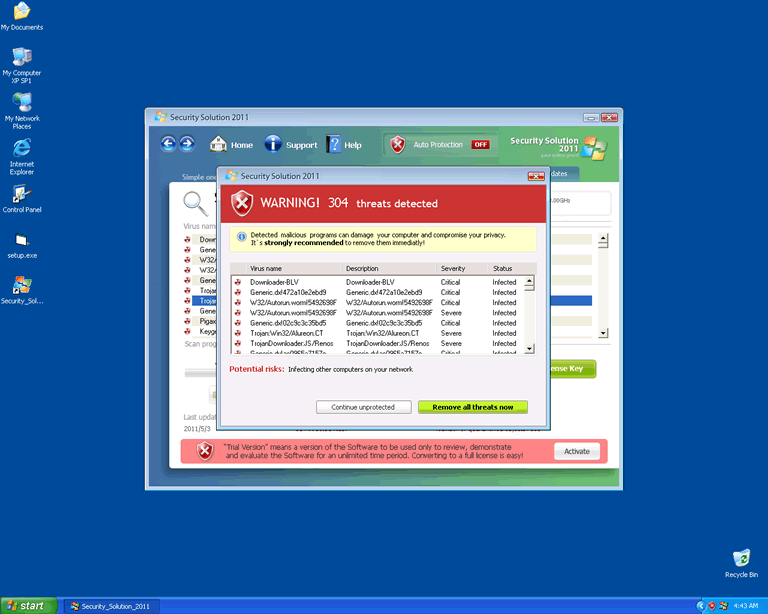
Task: Open the Home section
Action: (231, 145)
